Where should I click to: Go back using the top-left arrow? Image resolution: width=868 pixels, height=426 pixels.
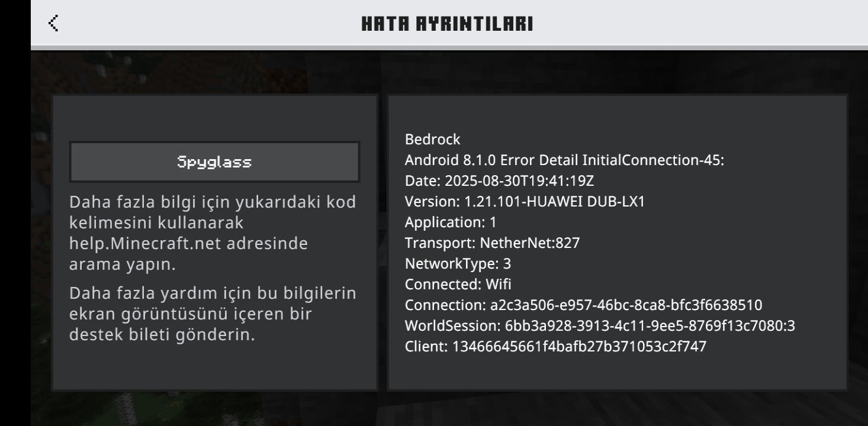click(x=54, y=23)
